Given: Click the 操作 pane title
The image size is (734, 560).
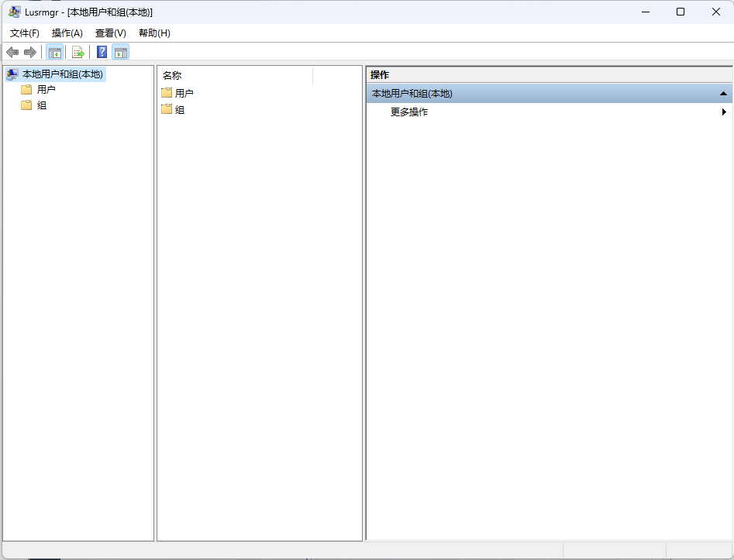Looking at the screenshot, I should point(380,75).
